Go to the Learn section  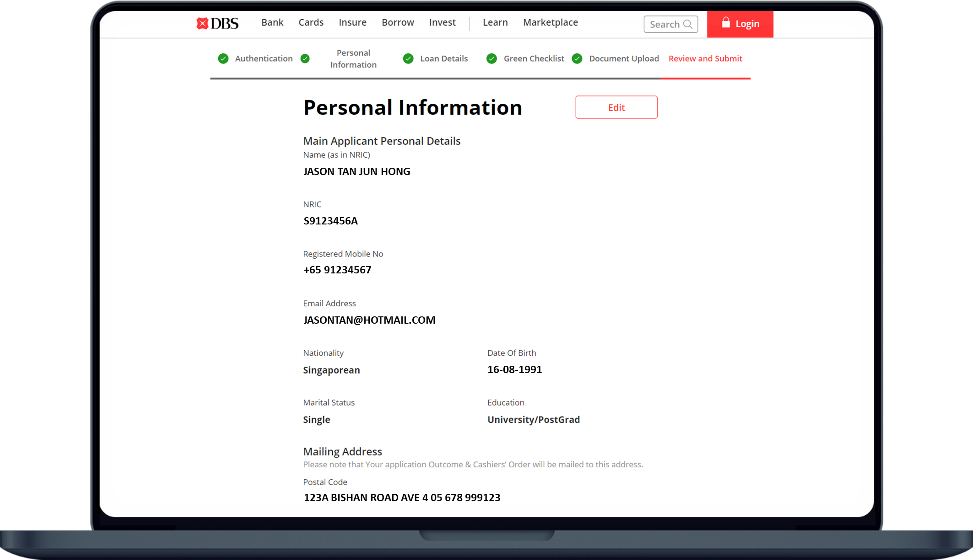click(x=495, y=23)
